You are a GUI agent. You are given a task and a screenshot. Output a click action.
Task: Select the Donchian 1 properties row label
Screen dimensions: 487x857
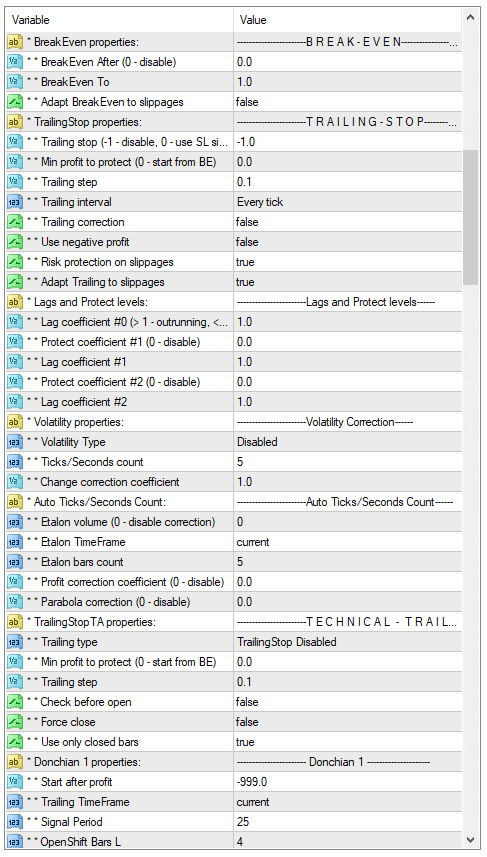(84, 762)
